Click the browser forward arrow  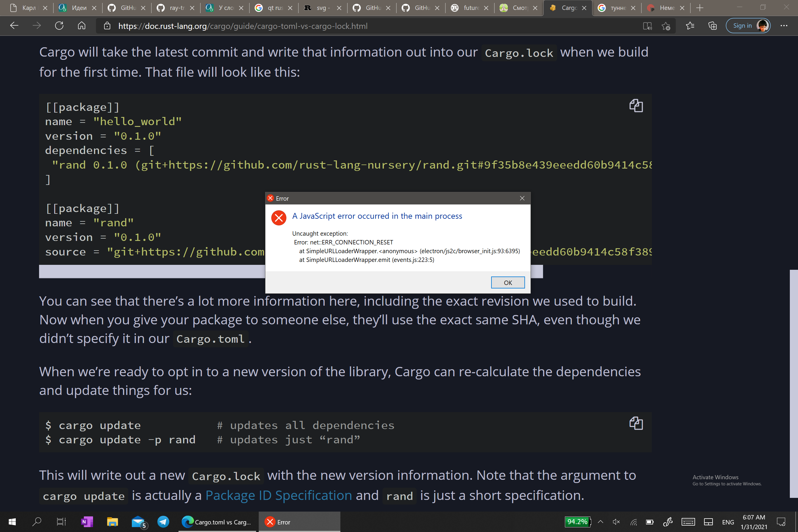37,26
